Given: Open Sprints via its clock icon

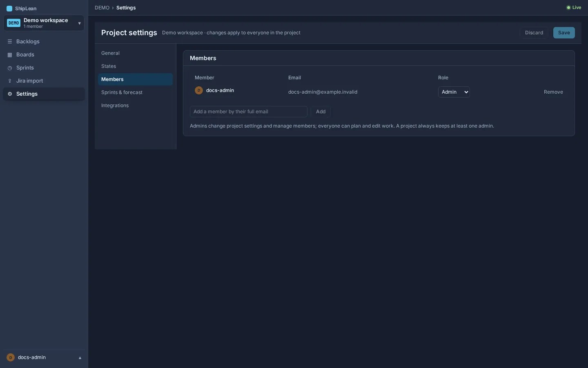Looking at the screenshot, I should 10,68.
